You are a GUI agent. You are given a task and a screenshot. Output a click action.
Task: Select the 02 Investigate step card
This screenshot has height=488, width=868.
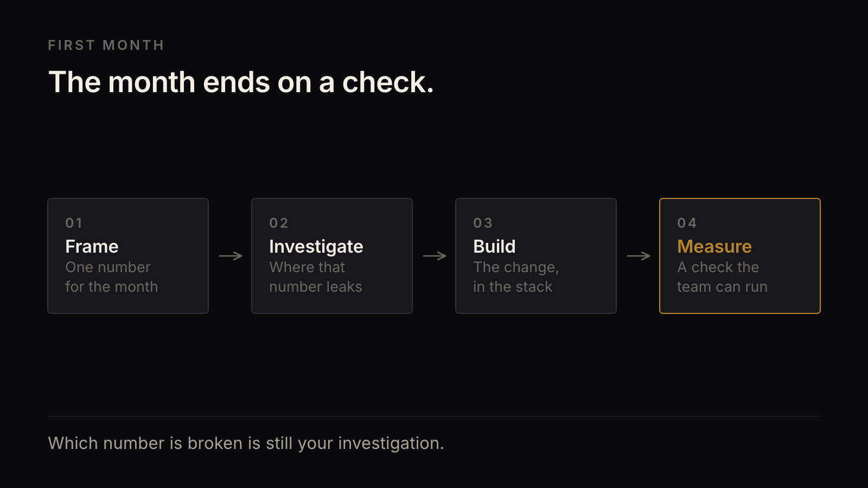(332, 256)
